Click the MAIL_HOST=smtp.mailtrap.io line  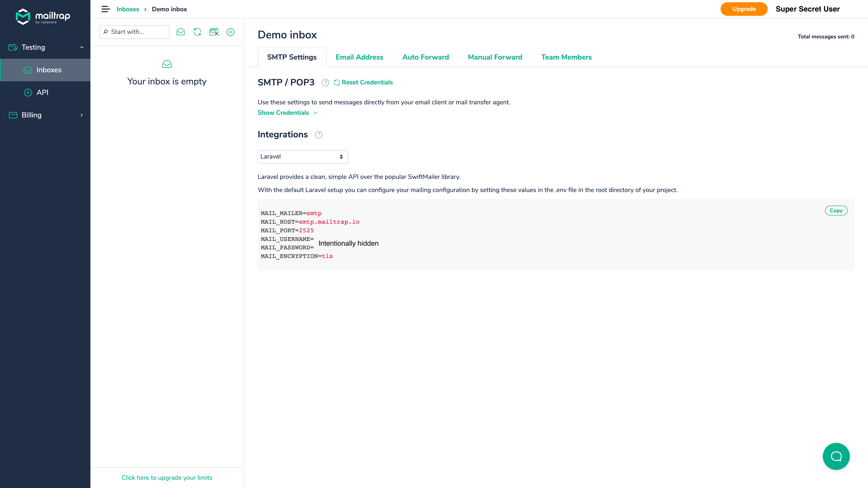click(310, 222)
